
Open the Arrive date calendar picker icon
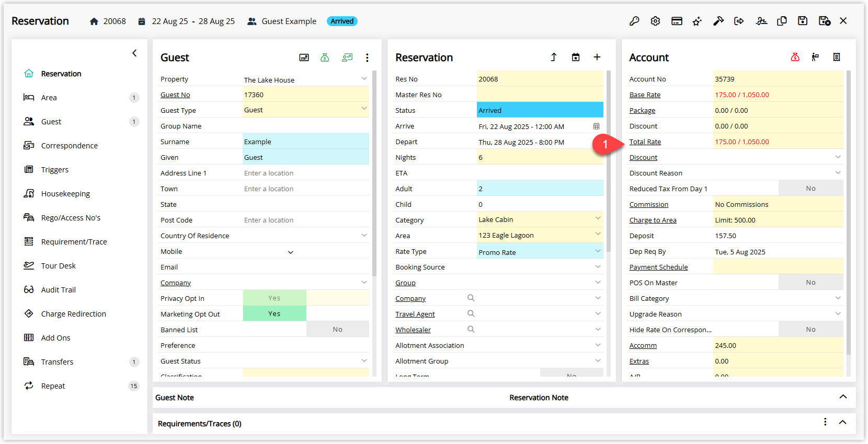click(596, 126)
